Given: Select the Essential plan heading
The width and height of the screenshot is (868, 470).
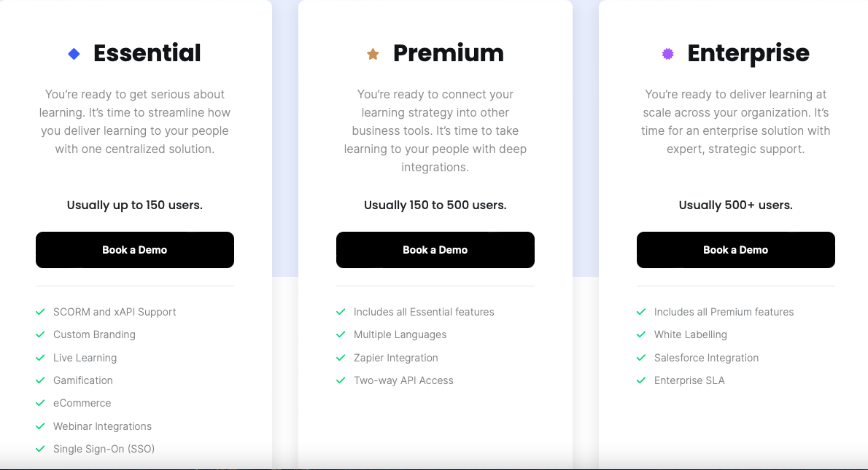Looking at the screenshot, I should (x=147, y=53).
